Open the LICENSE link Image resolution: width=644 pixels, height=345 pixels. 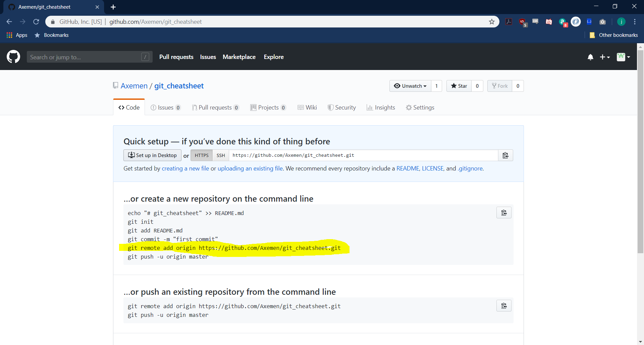[x=433, y=168]
